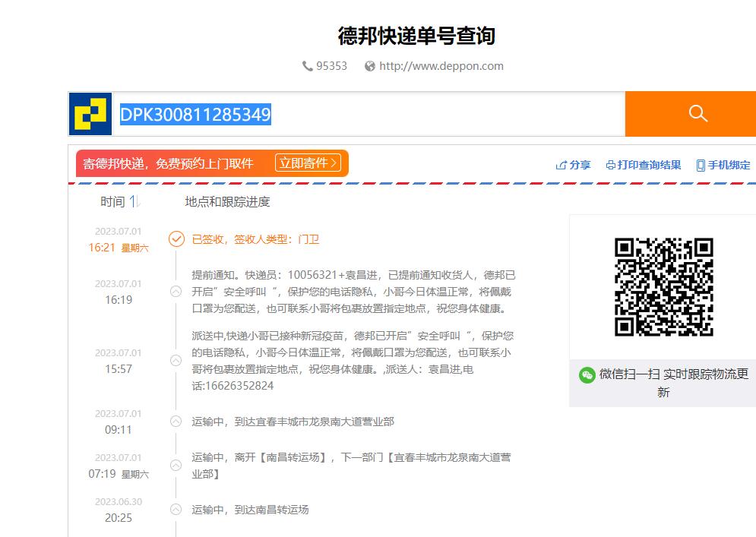The image size is (756, 537).
Task: Click 打印查询结果 to print the results
Action: [x=644, y=165]
